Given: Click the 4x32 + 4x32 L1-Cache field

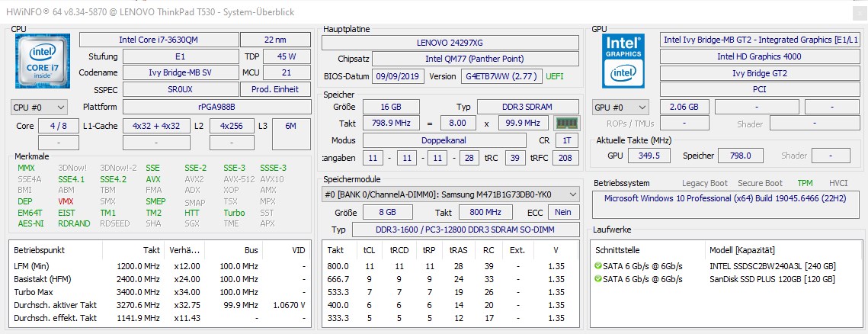Looking at the screenshot, I should tap(156, 126).
